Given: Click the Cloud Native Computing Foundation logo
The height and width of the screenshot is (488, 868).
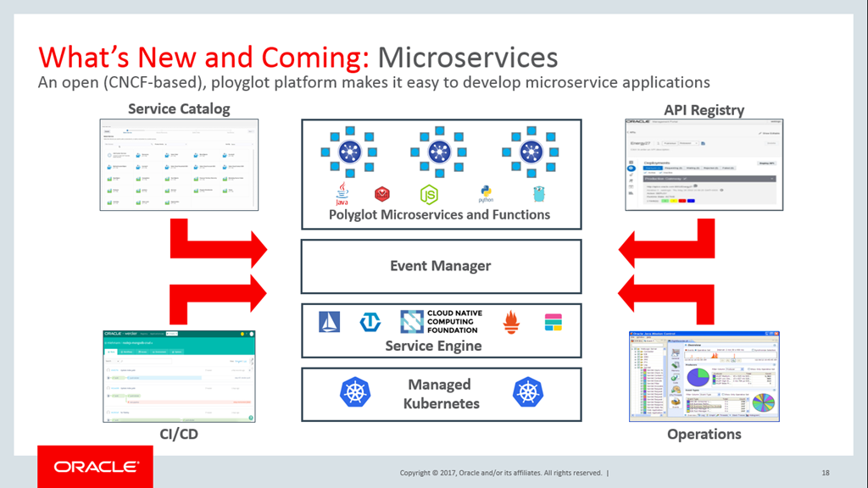Looking at the screenshot, I should point(439,322).
